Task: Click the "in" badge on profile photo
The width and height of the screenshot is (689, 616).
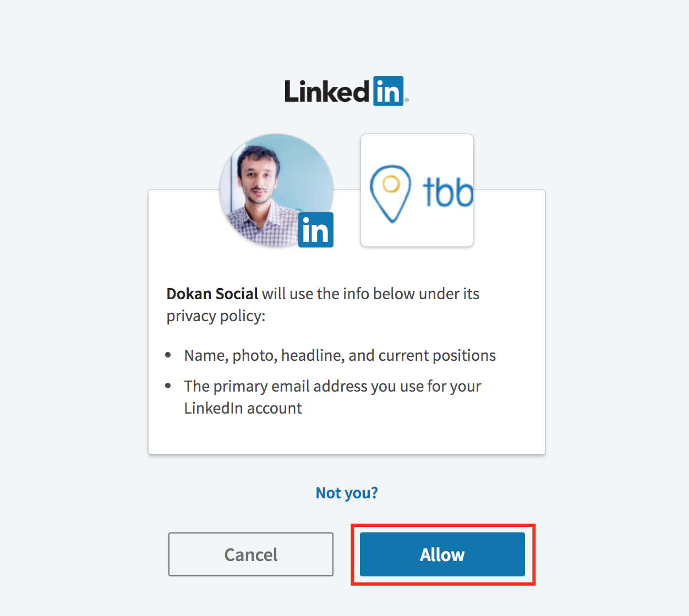Action: 316,230
